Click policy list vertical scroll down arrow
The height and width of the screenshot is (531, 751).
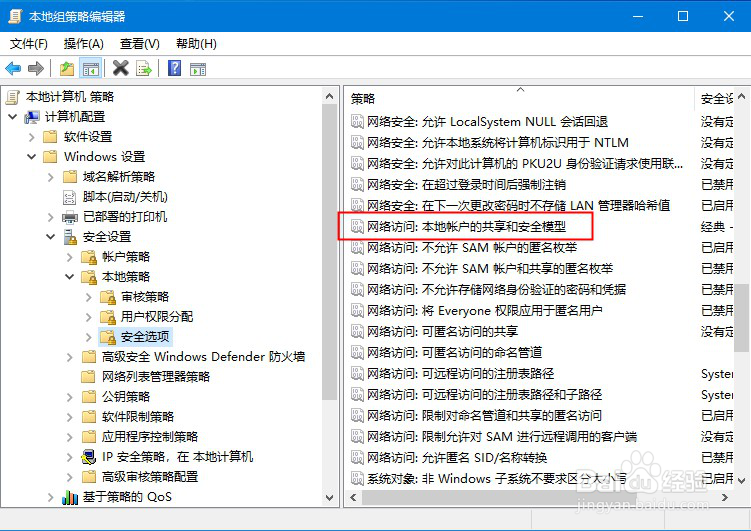741,480
